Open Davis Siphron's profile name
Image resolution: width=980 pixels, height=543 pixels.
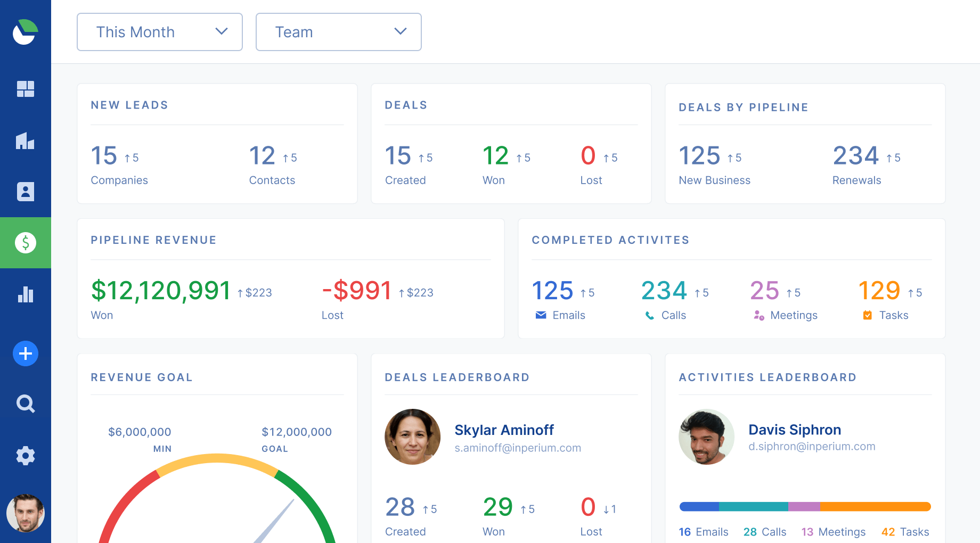tap(795, 430)
